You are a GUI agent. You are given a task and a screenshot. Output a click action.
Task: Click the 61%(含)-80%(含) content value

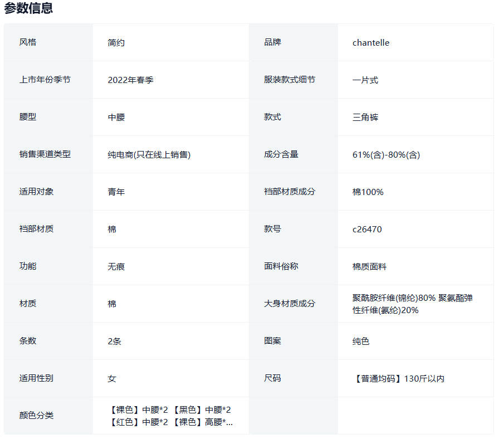coord(386,155)
